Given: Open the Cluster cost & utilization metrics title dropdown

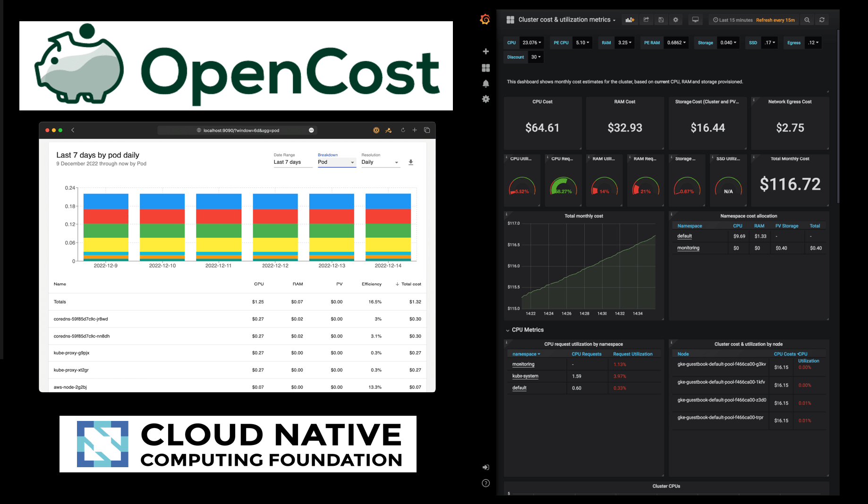Looking at the screenshot, I should coord(567,20).
